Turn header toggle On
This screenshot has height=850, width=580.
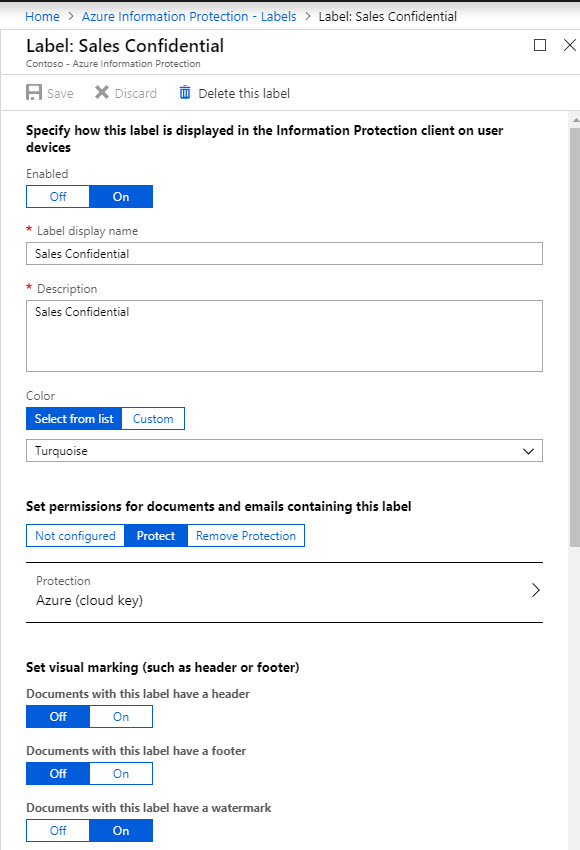click(121, 717)
